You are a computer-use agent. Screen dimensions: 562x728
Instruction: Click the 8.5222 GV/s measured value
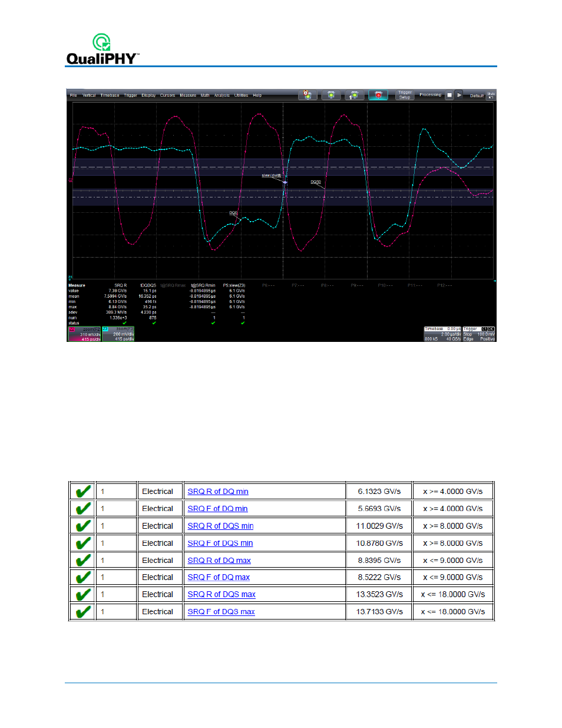379,577
